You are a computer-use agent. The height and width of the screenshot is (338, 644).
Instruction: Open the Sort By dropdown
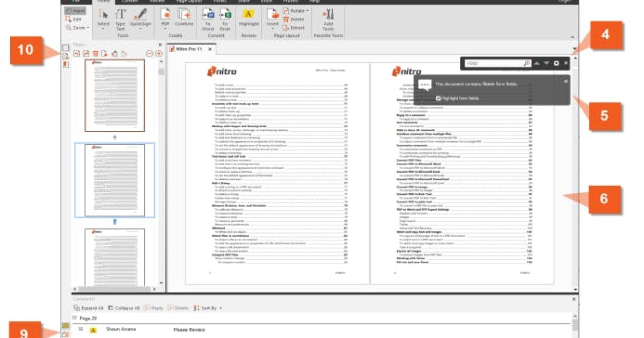pos(208,308)
